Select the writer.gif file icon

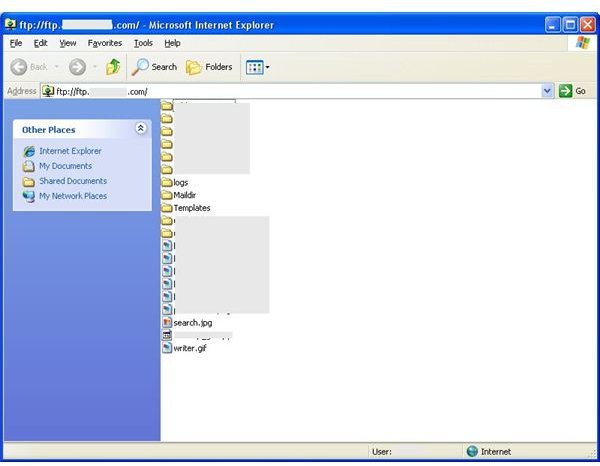tap(167, 348)
